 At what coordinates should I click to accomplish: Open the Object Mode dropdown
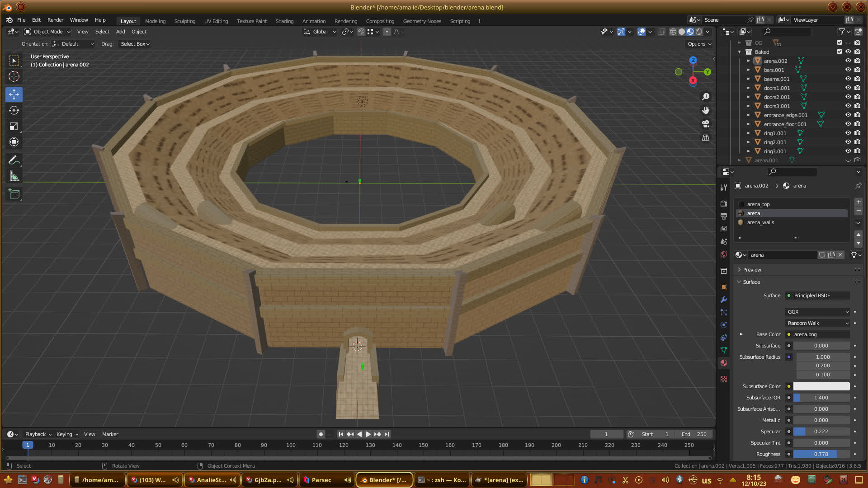coord(47,32)
